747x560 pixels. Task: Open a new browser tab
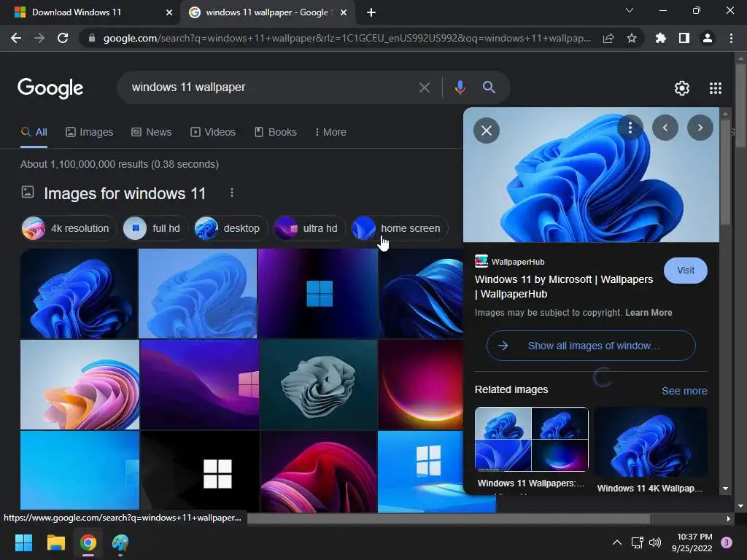(x=371, y=12)
